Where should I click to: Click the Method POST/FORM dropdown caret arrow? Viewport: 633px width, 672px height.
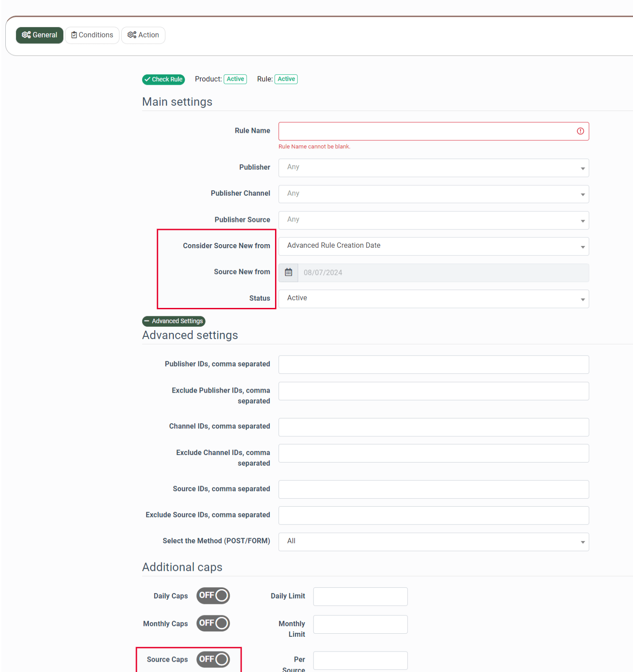[582, 542]
